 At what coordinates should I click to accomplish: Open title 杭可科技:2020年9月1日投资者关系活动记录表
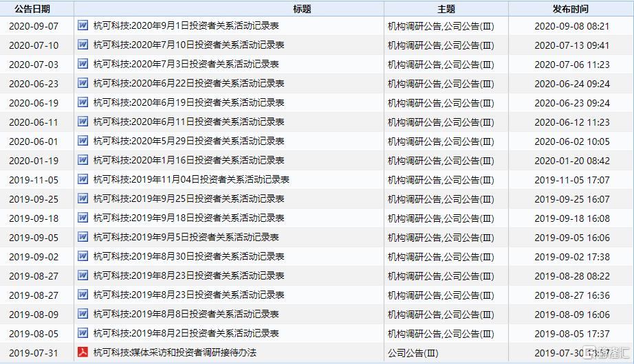click(186, 26)
